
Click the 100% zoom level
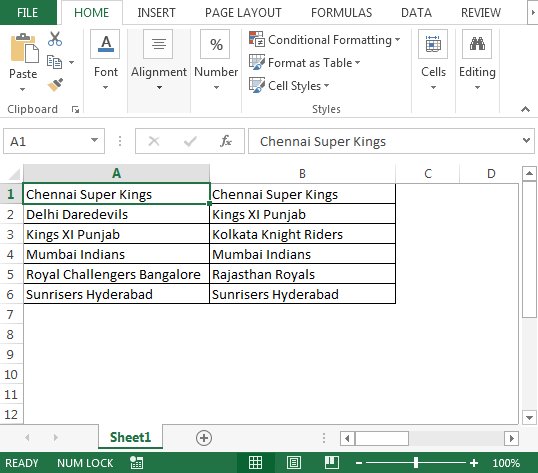point(506,463)
